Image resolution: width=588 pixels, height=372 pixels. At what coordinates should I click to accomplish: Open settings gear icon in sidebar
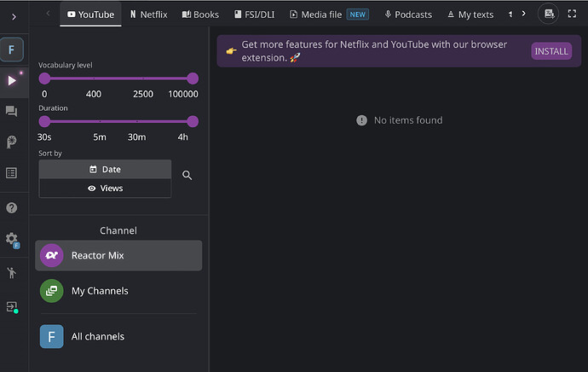tap(12, 239)
